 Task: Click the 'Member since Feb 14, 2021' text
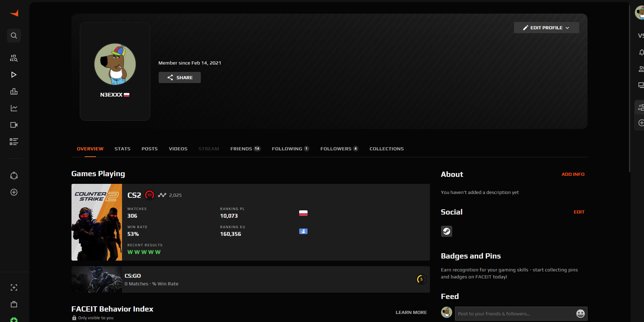(x=190, y=63)
